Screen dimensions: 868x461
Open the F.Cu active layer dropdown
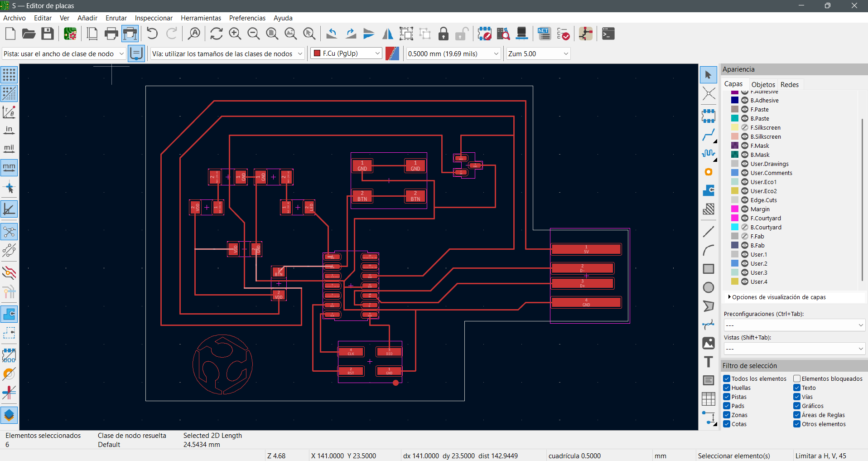[x=347, y=53]
